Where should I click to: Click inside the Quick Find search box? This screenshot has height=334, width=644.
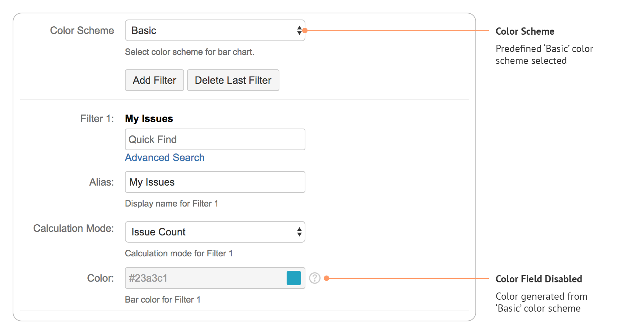pyautogui.click(x=215, y=139)
